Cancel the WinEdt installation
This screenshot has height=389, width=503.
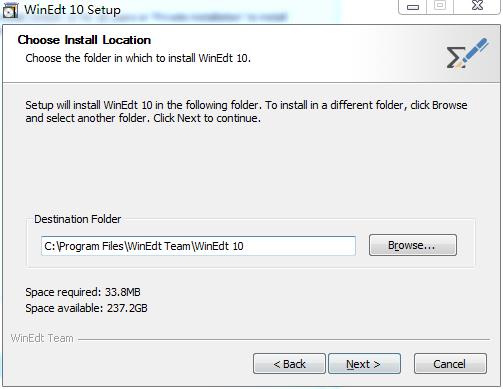tap(450, 364)
